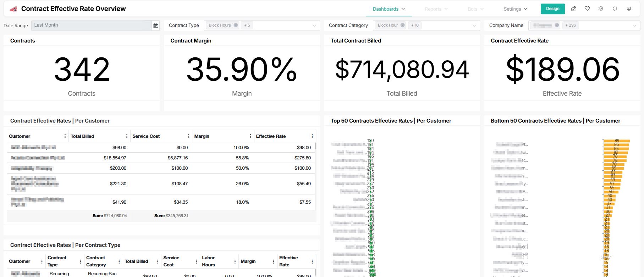644x277 pixels.
Task: Click the +296 more companies tag
Action: tap(571, 25)
